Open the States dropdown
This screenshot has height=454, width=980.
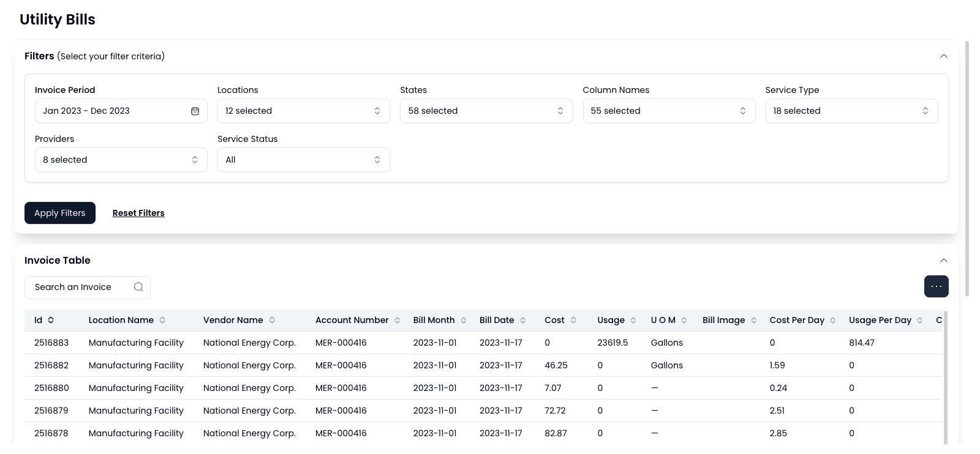click(x=486, y=111)
